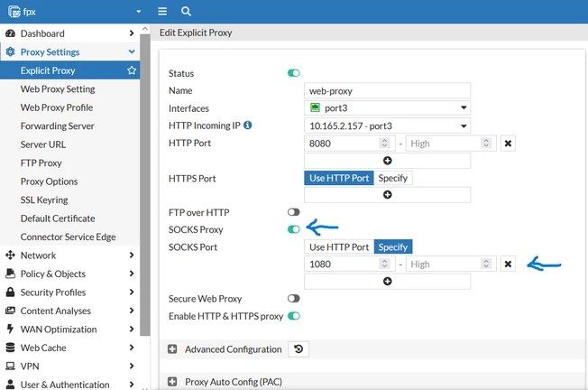Click the sidebar scroll-up arrow
Image resolution: width=588 pixels, height=390 pixels.
pos(145,29)
